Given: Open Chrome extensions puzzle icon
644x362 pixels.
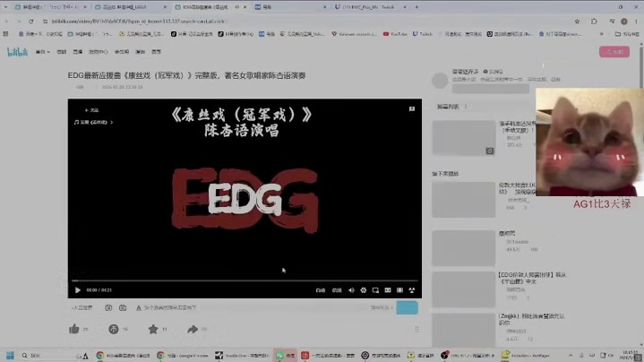Looking at the screenshot, I should 594,21.
